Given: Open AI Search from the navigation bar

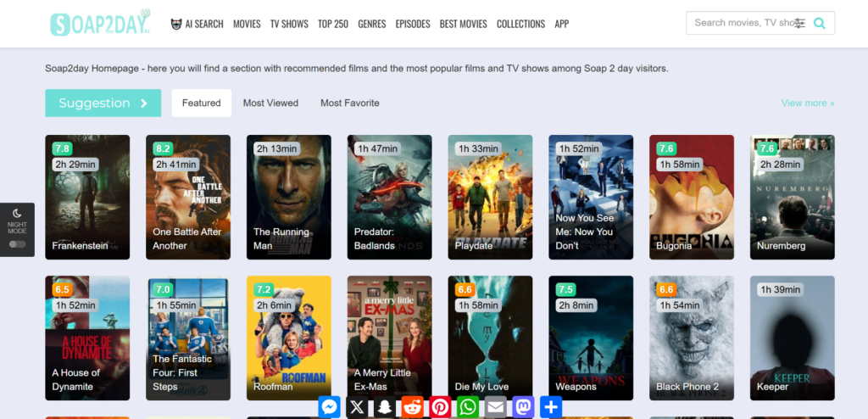Looking at the screenshot, I should pos(197,24).
